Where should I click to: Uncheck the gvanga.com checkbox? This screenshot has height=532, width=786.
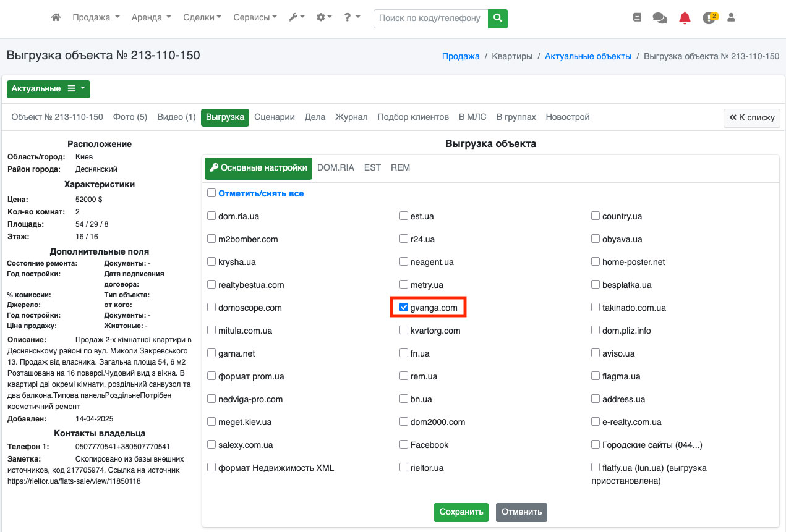[404, 307]
